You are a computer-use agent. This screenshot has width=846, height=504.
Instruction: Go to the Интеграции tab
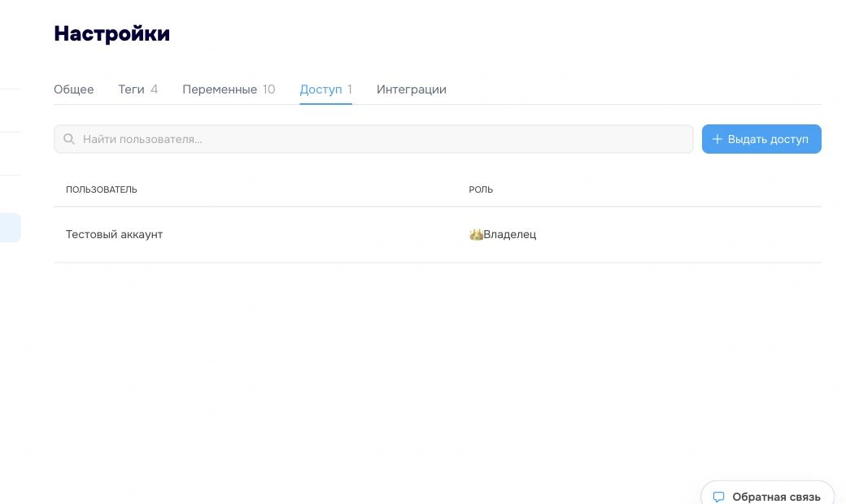(411, 89)
